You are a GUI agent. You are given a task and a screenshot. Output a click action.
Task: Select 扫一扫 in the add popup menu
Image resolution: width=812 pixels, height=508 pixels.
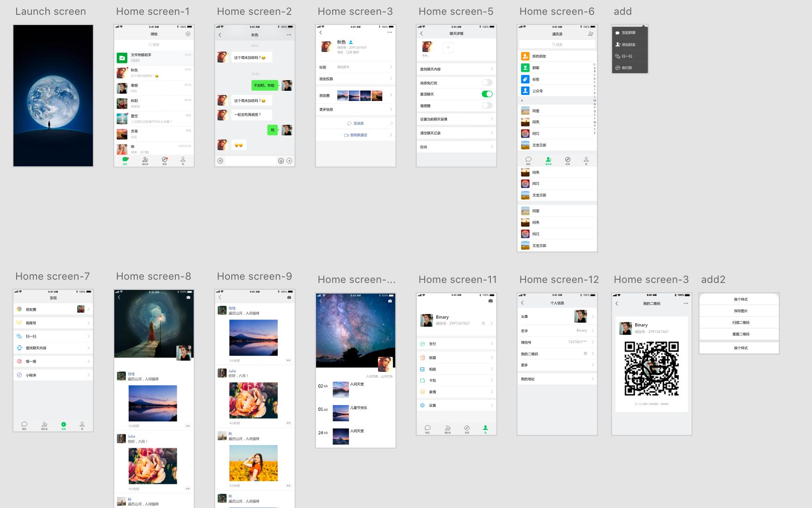[x=630, y=56]
